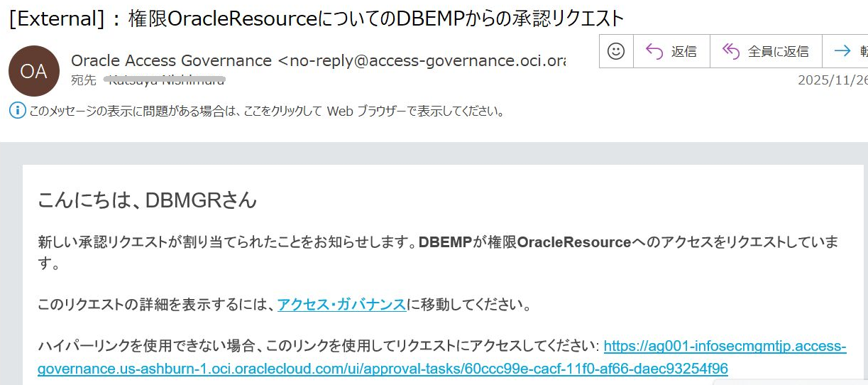Click the bold OracleResource text in the message body
Viewport: 868px width, 385px height.
point(574,242)
